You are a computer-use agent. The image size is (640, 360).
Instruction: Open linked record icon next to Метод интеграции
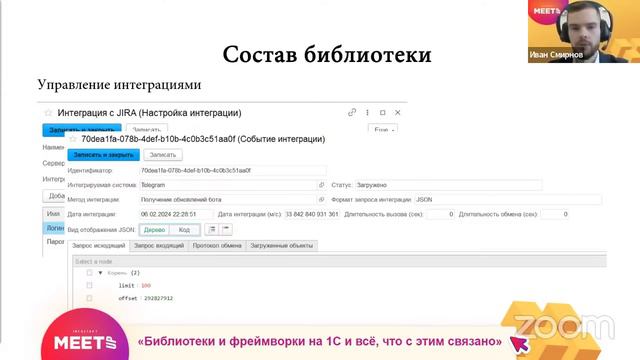tap(322, 200)
